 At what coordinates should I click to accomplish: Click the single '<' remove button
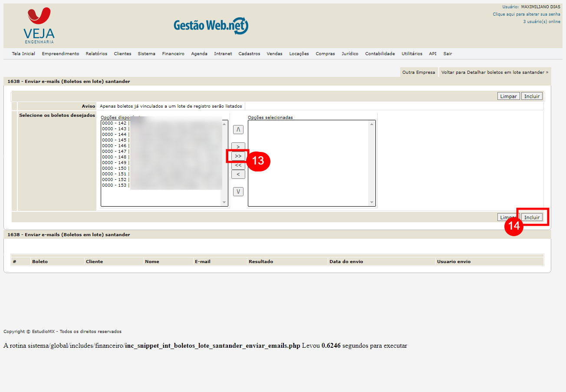pos(238,175)
